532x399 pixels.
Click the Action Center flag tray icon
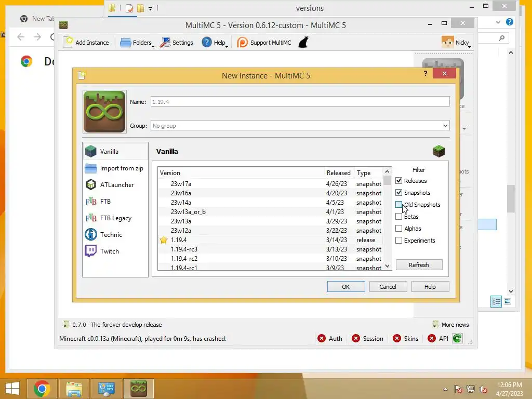pyautogui.click(x=458, y=389)
